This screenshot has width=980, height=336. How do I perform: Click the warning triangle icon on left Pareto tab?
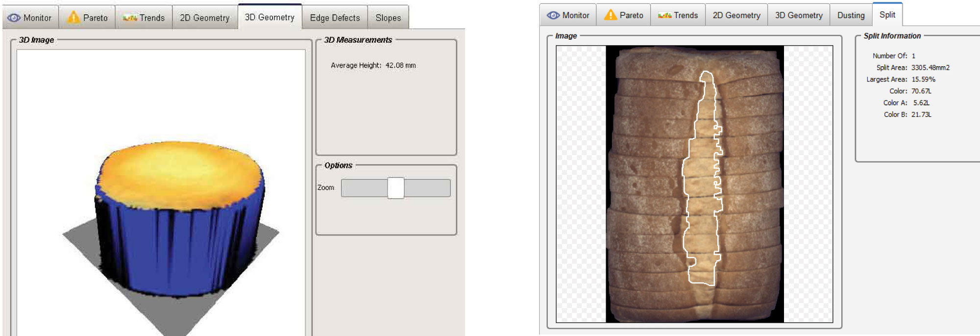73,18
